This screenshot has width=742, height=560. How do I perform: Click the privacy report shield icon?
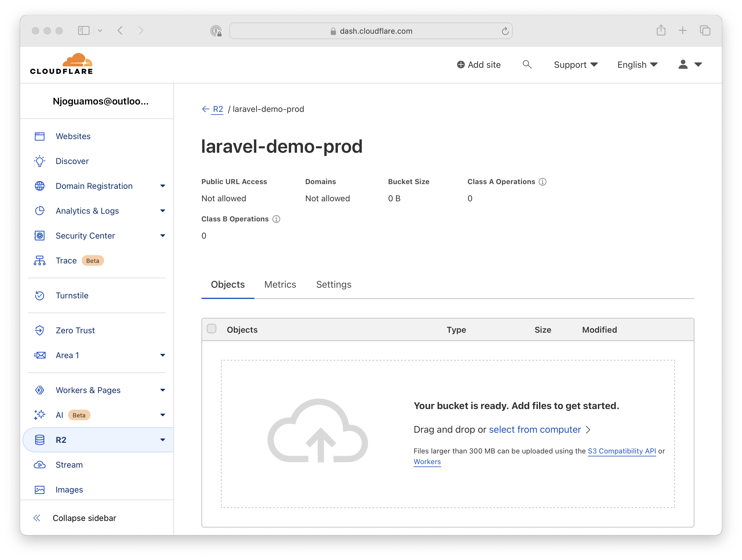[216, 31]
